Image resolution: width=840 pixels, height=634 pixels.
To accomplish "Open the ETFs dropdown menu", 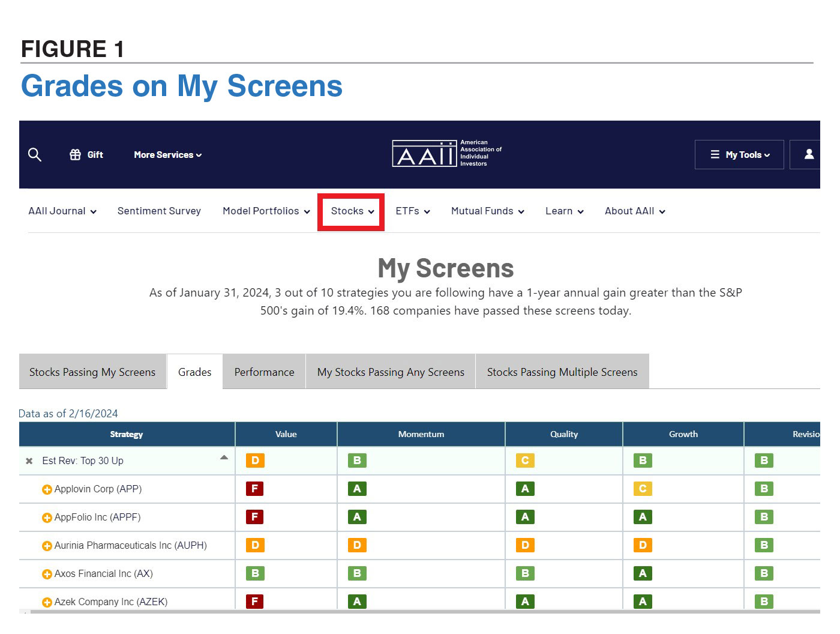I will click(413, 211).
